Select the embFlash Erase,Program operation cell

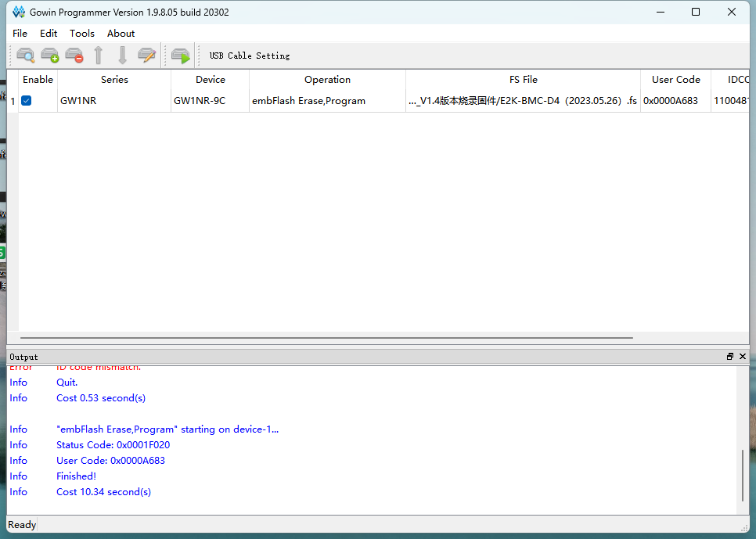[327, 101]
